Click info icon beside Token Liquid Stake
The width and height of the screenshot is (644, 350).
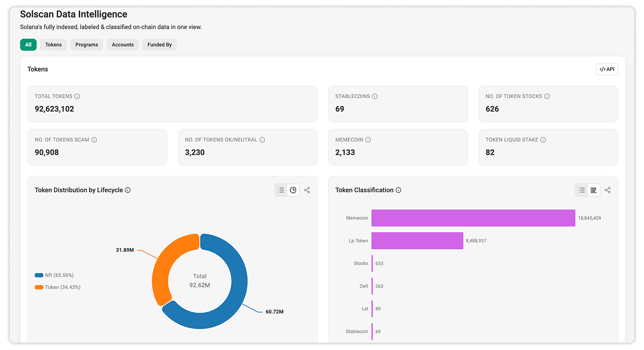pyautogui.click(x=543, y=140)
